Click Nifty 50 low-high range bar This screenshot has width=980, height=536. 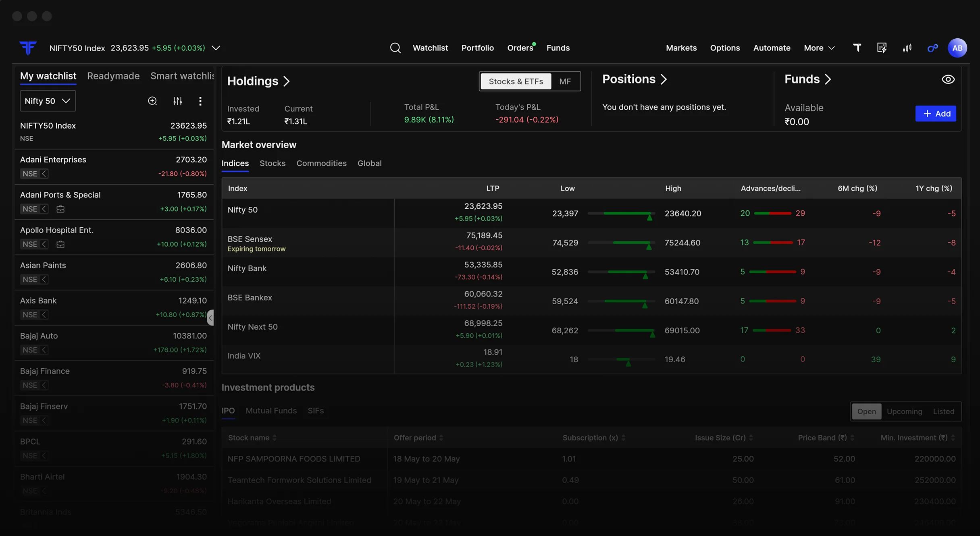point(621,214)
